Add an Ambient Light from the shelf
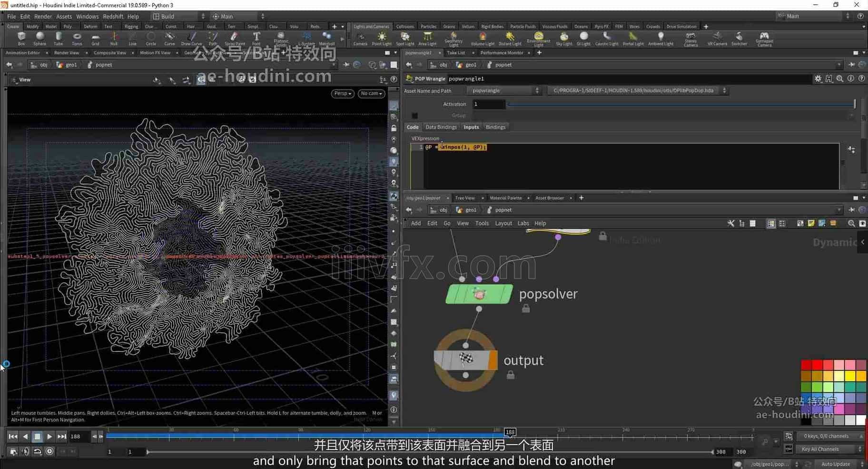The height and width of the screenshot is (469, 868). (x=661, y=39)
